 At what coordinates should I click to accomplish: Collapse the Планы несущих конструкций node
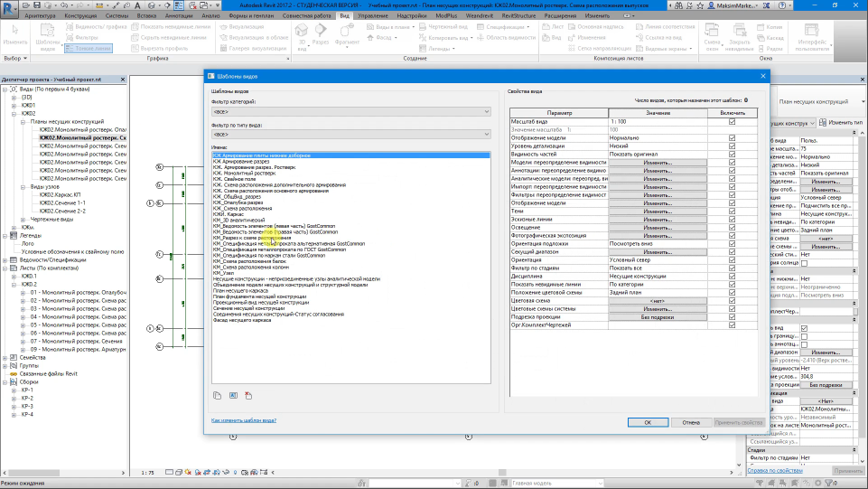pos(23,122)
